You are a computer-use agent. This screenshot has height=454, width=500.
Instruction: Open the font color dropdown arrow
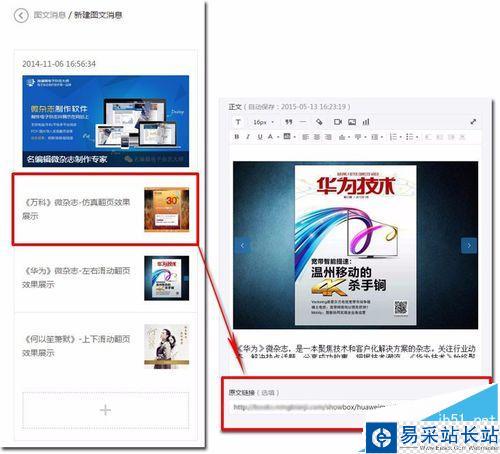tap(278, 137)
